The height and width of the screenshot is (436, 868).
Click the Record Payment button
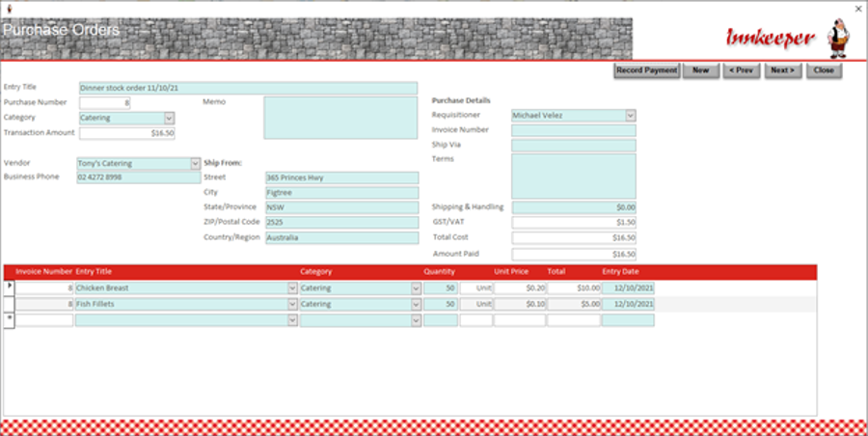coord(646,70)
